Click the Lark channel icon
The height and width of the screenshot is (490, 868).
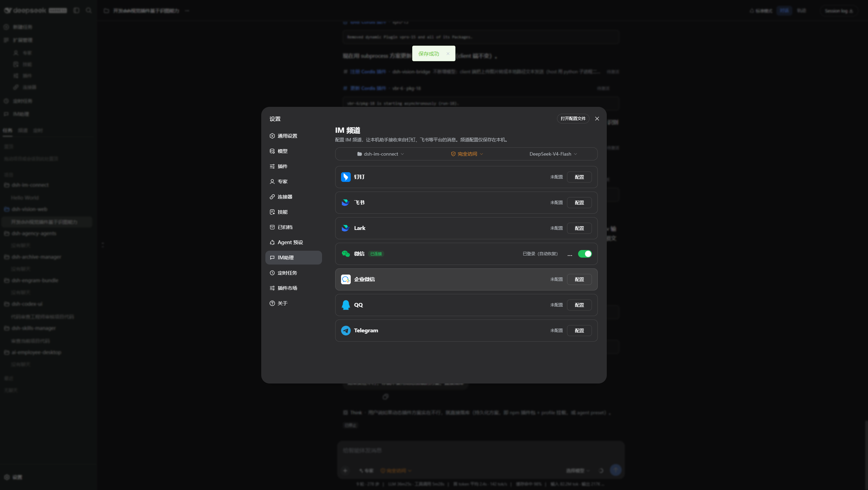346,228
